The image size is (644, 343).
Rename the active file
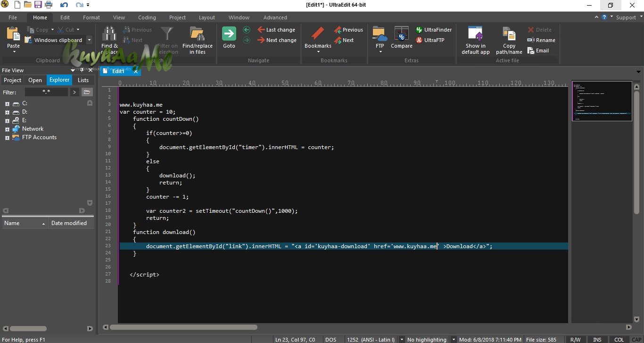point(541,40)
